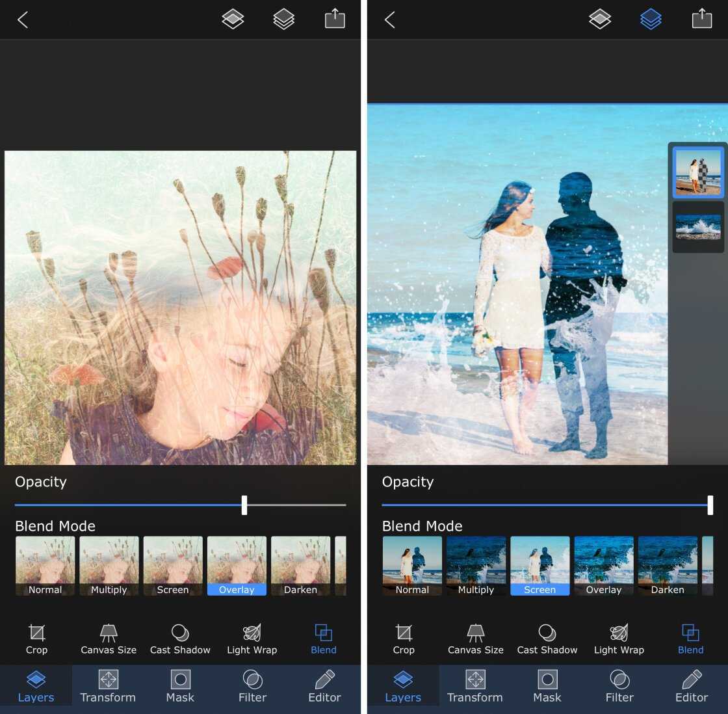Switch to the Transform tab on left screen
The width and height of the screenshot is (728, 714).
108,687
